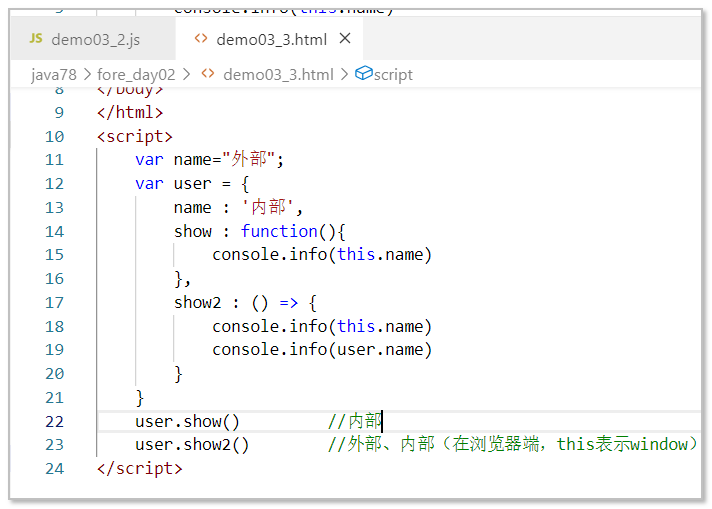Click line number 10 in the gutter

pos(54,137)
